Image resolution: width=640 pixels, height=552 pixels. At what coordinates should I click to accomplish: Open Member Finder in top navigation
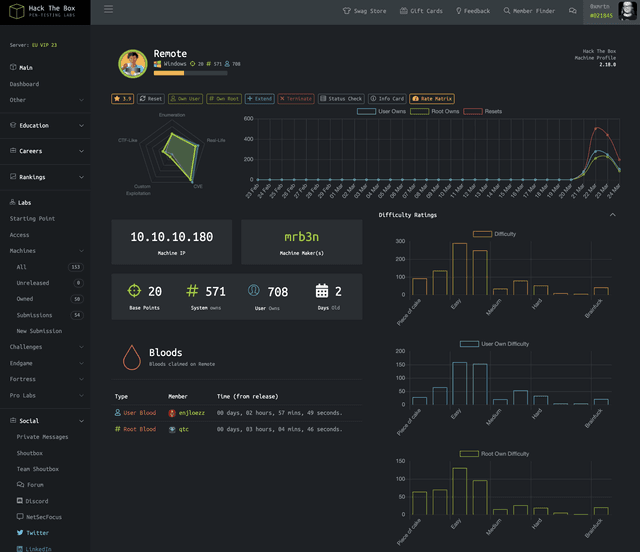pos(529,11)
